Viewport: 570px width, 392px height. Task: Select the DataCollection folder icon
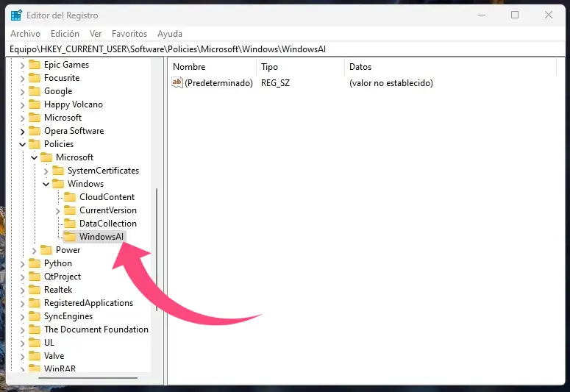(x=70, y=224)
